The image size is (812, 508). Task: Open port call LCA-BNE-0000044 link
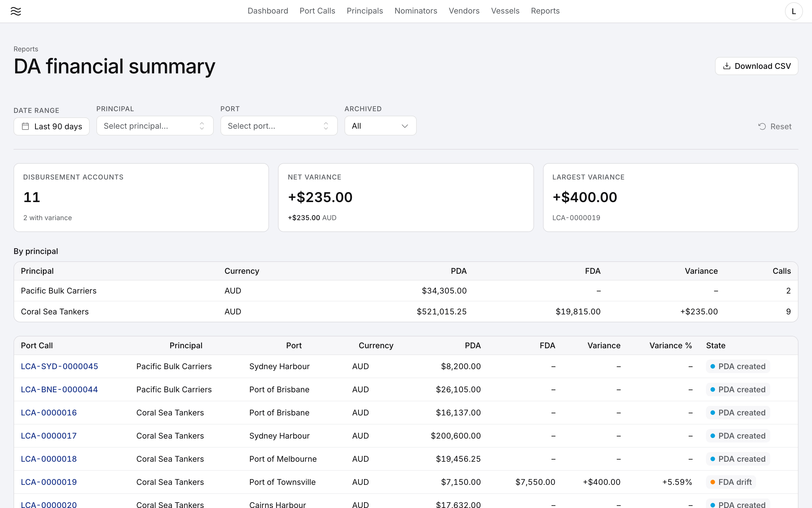click(59, 389)
